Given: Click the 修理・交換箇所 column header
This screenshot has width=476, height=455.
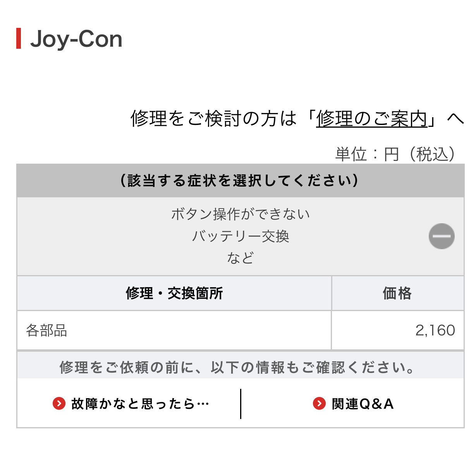Looking at the screenshot, I should tap(174, 293).
